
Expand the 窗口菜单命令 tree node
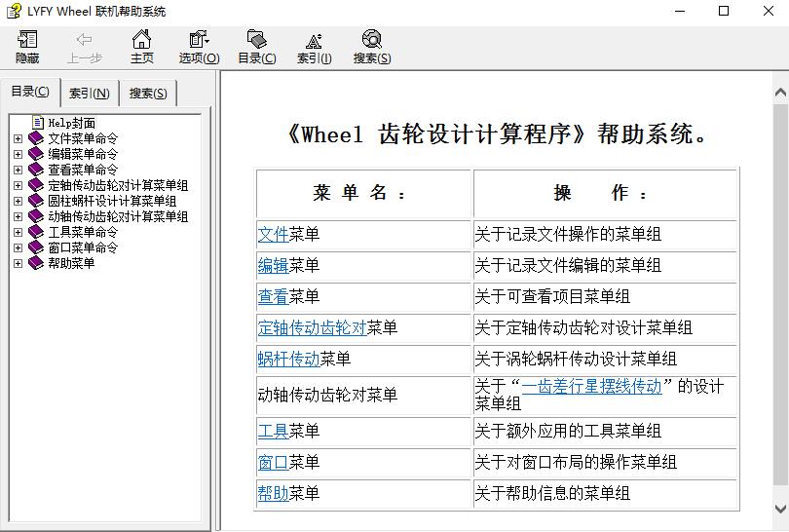(18, 247)
